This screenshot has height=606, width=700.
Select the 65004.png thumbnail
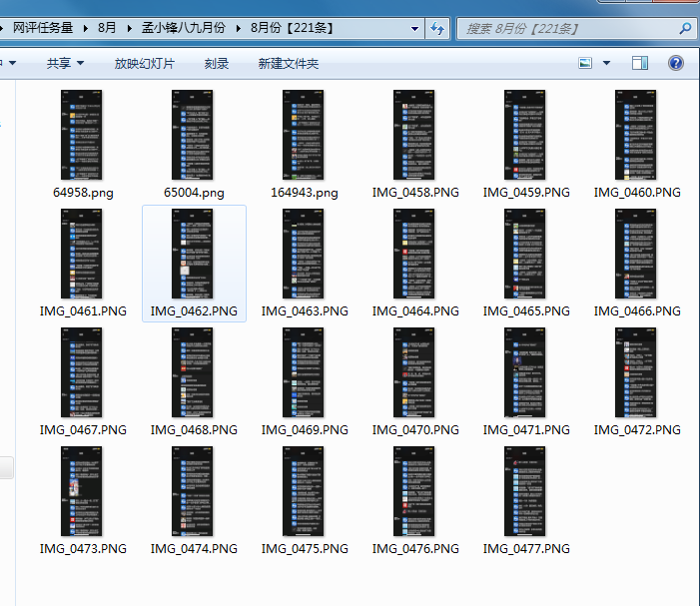tap(193, 135)
